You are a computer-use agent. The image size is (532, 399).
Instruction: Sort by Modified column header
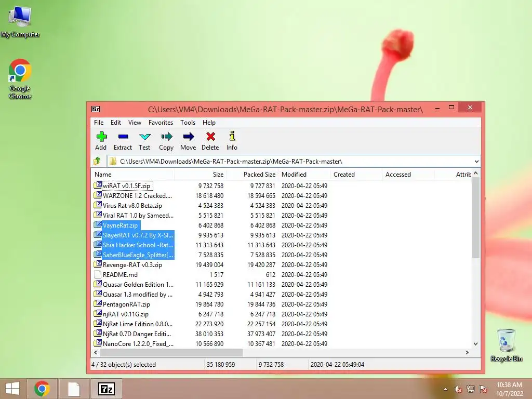[304, 175]
